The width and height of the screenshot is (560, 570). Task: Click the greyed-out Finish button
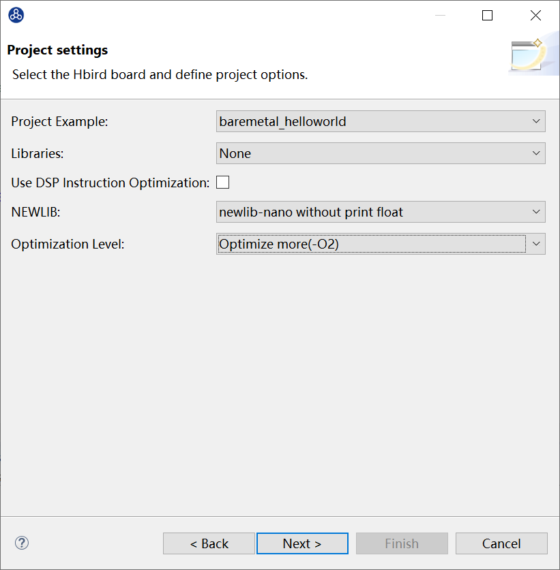(402, 543)
